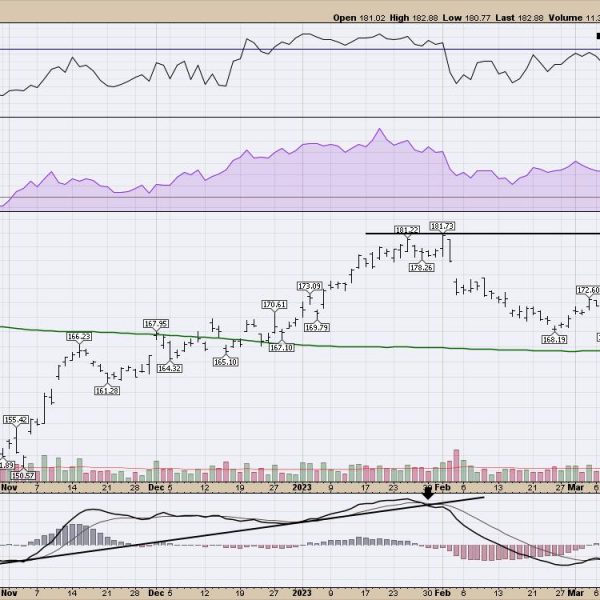Click Nov on the bottommost date axis
The width and height of the screenshot is (600, 600).
[8, 593]
